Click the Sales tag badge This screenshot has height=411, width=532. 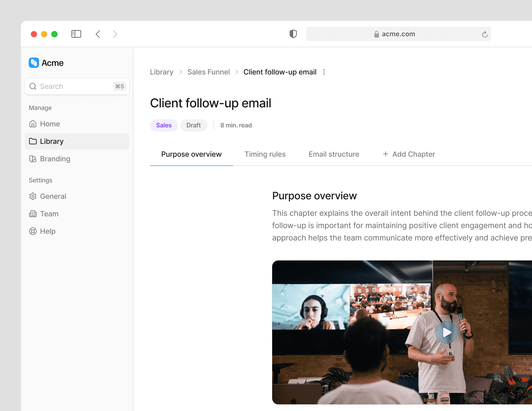point(164,125)
